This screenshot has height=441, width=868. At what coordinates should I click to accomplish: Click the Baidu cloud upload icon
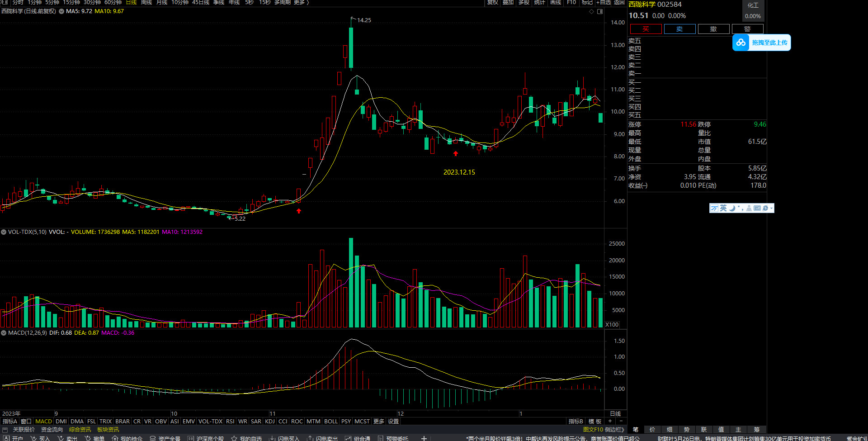coord(741,43)
